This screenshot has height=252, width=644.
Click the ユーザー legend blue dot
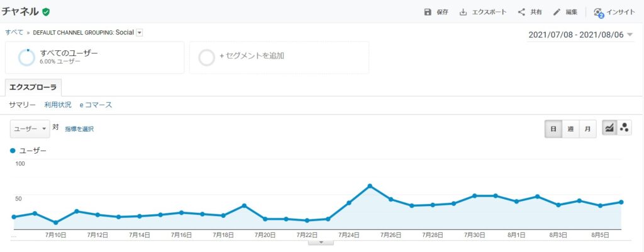tap(13, 151)
